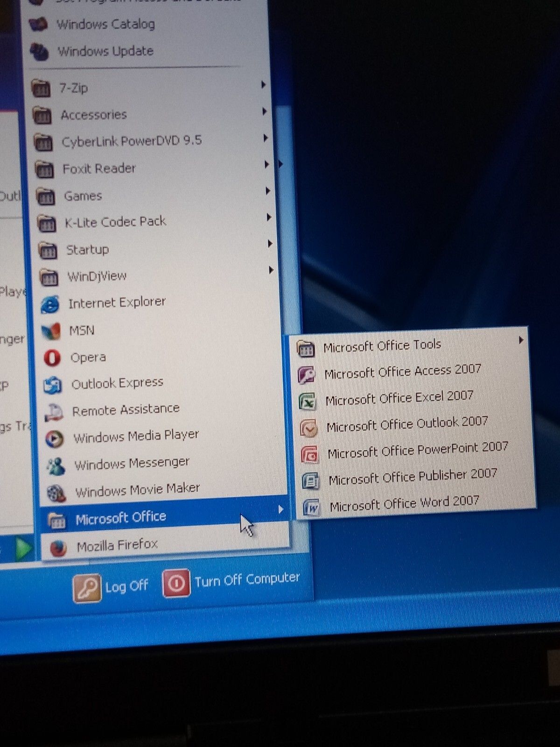This screenshot has width=560, height=747.
Task: Click the Accessories folder icon
Action: point(42,115)
